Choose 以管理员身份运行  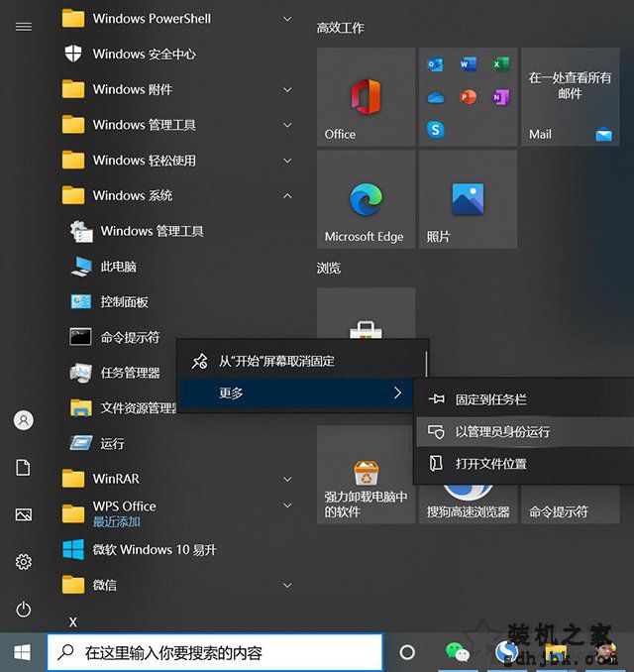(x=525, y=431)
